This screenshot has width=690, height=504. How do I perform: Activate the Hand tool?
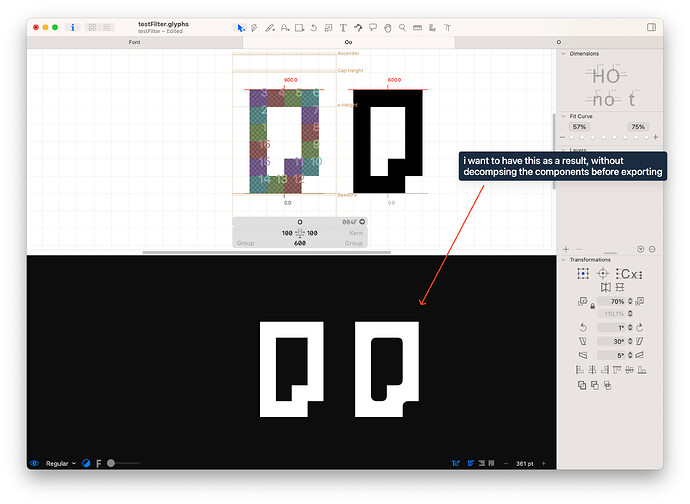point(387,27)
